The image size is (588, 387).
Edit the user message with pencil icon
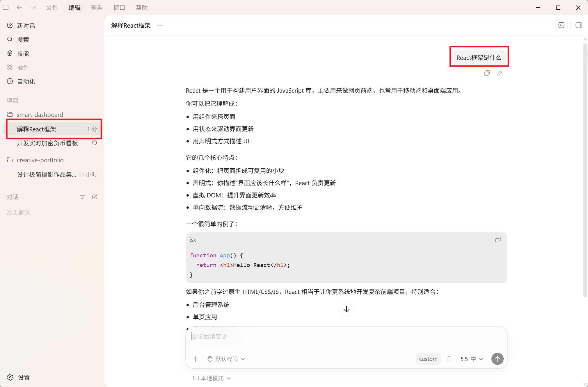pyautogui.click(x=500, y=73)
